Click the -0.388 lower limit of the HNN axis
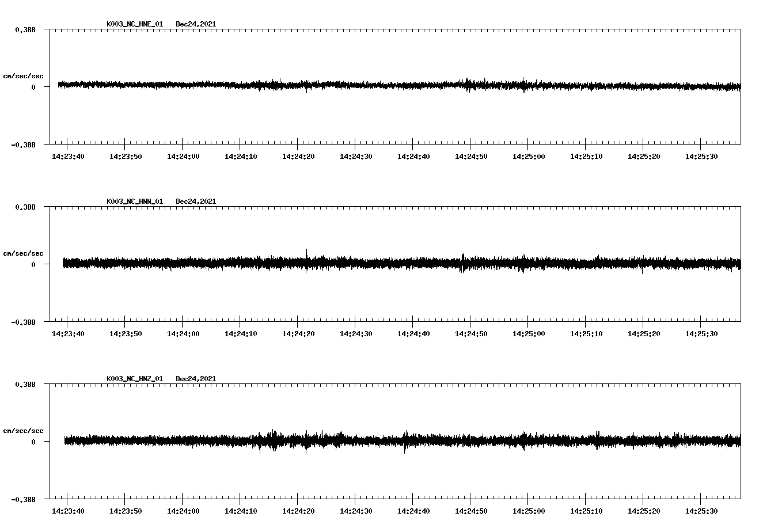 pyautogui.click(x=23, y=322)
